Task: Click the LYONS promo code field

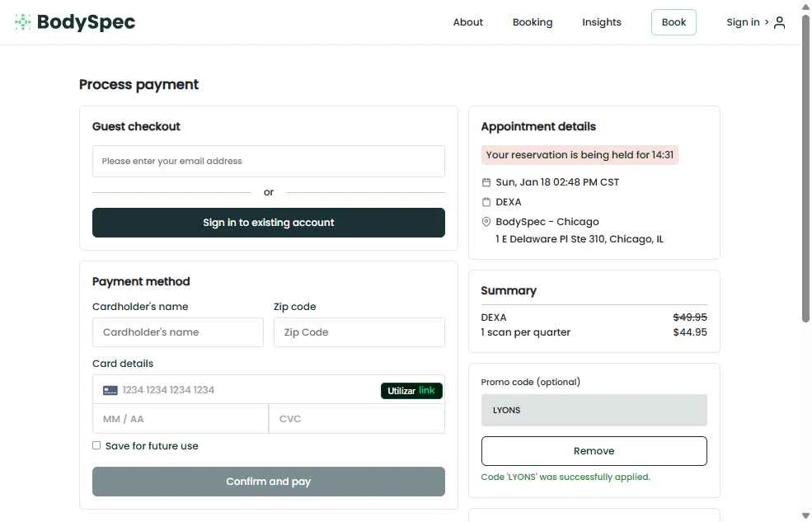Action: [594, 410]
